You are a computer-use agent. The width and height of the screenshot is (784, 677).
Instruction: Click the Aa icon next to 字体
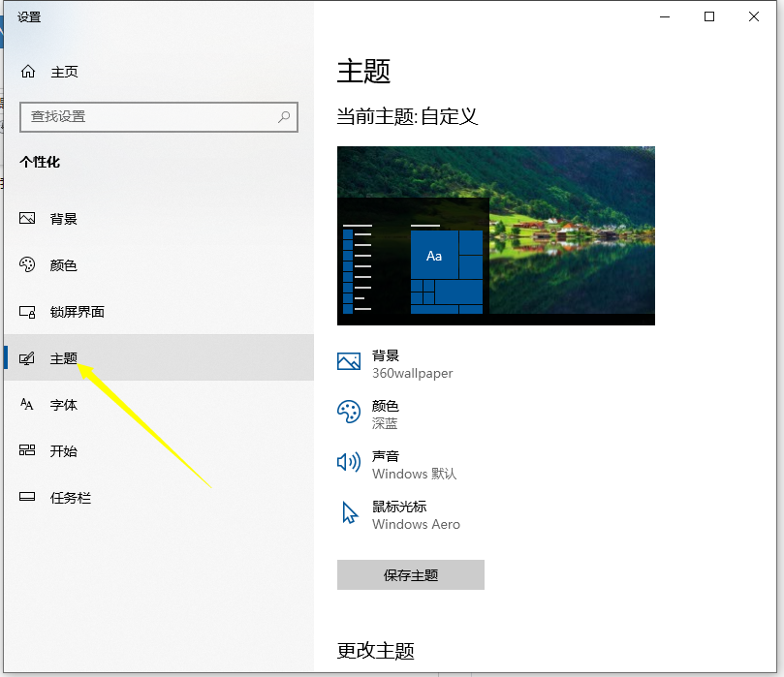(28, 405)
